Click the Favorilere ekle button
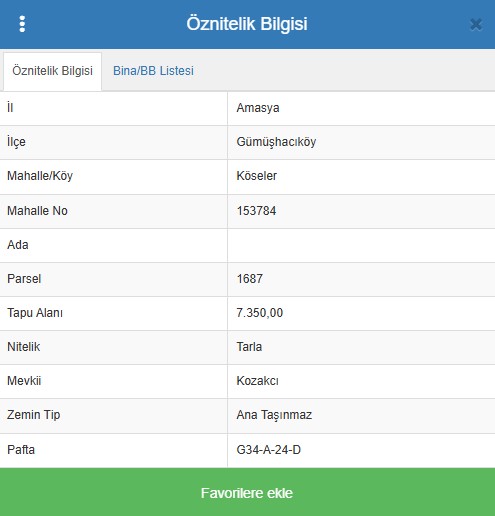The height and width of the screenshot is (516, 495). point(247,492)
